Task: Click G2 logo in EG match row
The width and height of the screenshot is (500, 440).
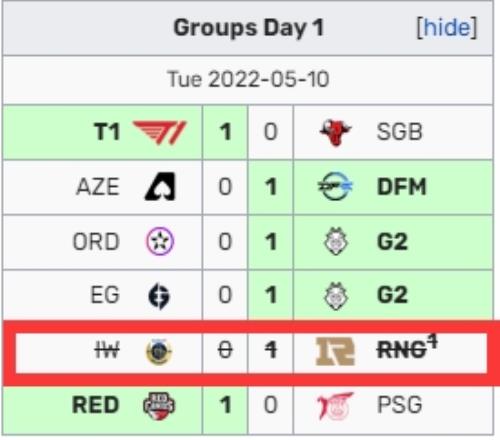Action: point(335,296)
